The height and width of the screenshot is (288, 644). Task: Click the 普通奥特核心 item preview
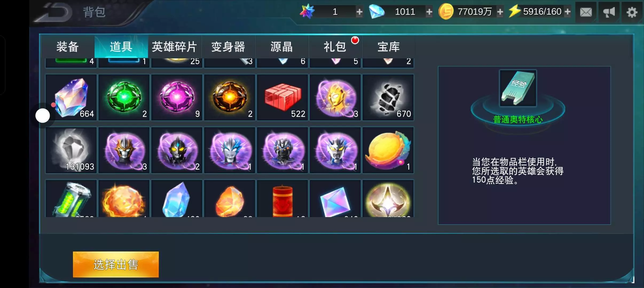pos(518,88)
